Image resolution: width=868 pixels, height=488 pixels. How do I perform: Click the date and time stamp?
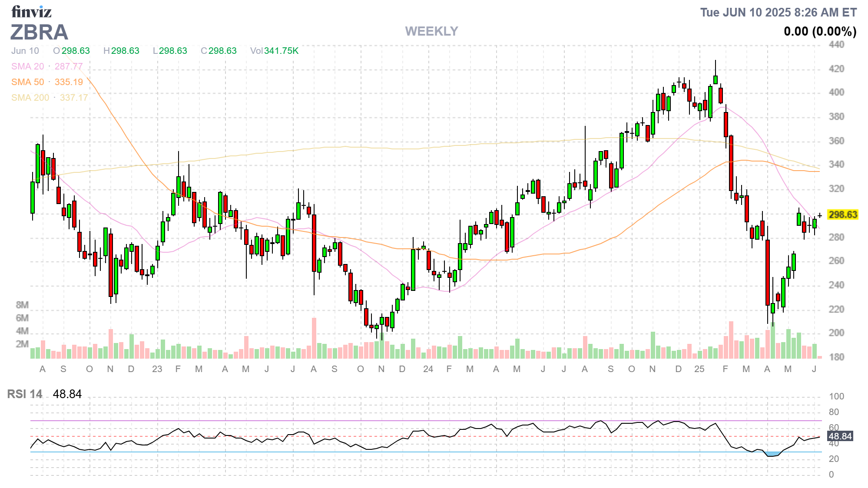tap(778, 13)
